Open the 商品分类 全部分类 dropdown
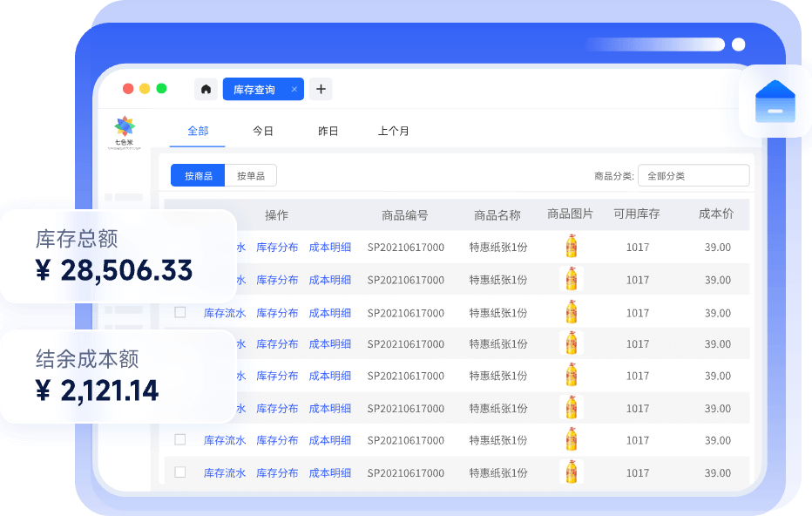The height and width of the screenshot is (516, 812). click(x=693, y=175)
